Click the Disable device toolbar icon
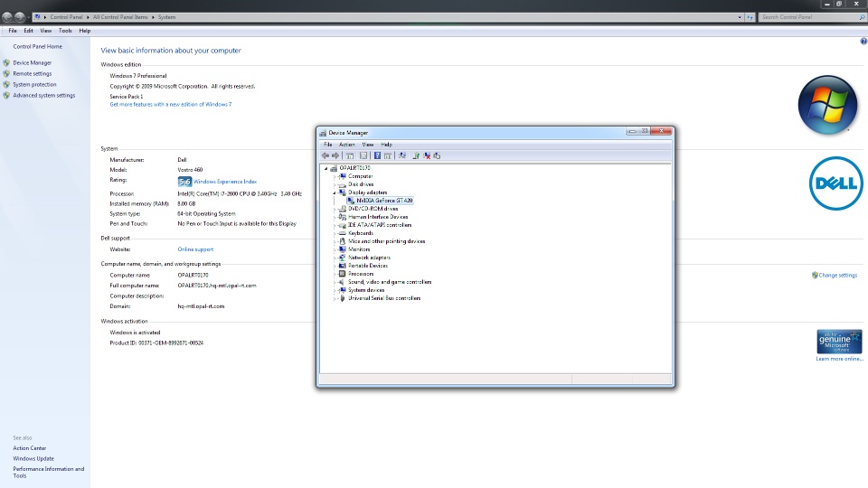The image size is (868, 488). [437, 156]
